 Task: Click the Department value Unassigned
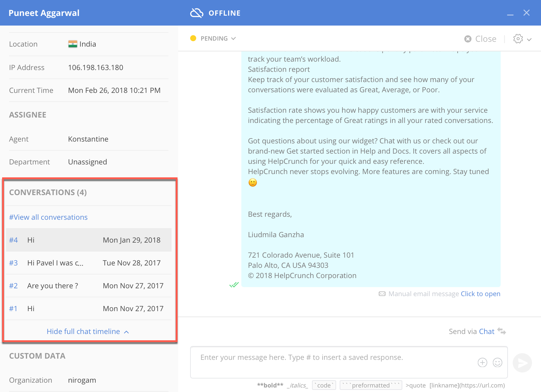(88, 162)
